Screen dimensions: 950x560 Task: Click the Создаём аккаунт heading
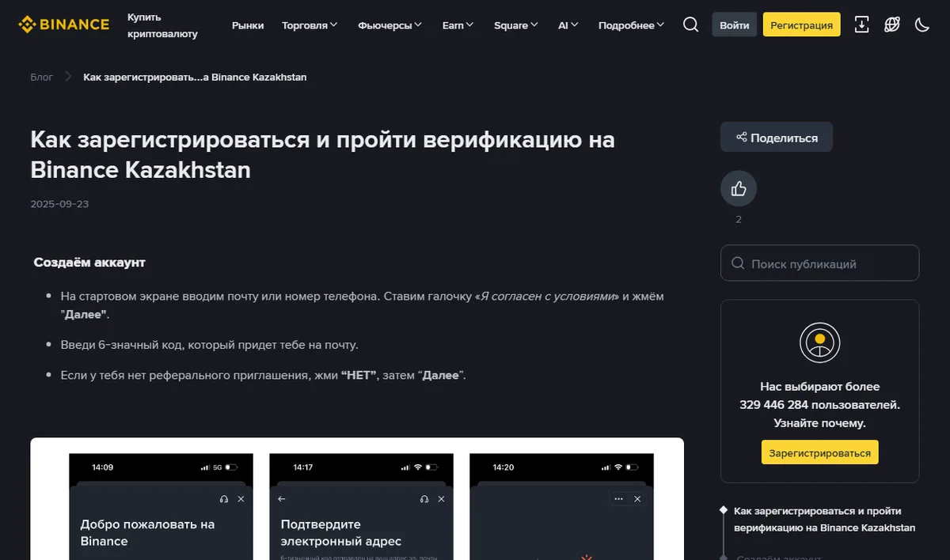[x=89, y=262]
